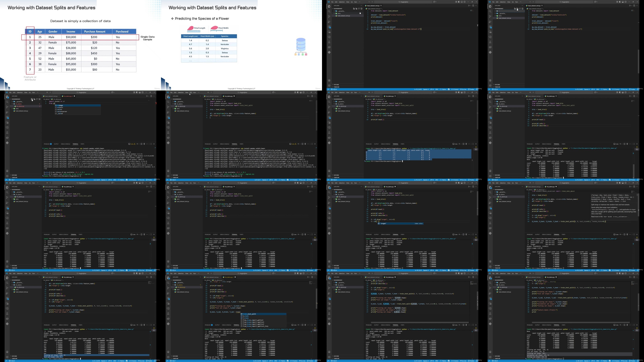Expand OUTLINE section in train_test_split tooltip window

(x=497, y=265)
